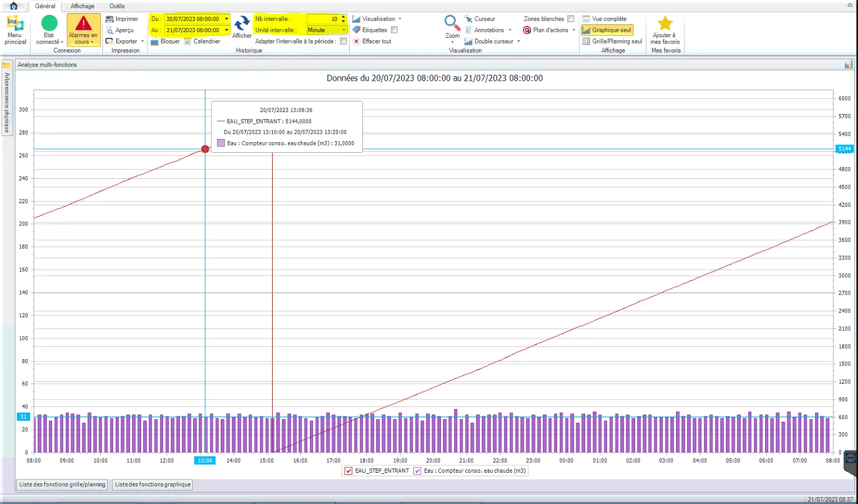Click the Du date input field
Screen dimensions: 858x504
click(193, 19)
